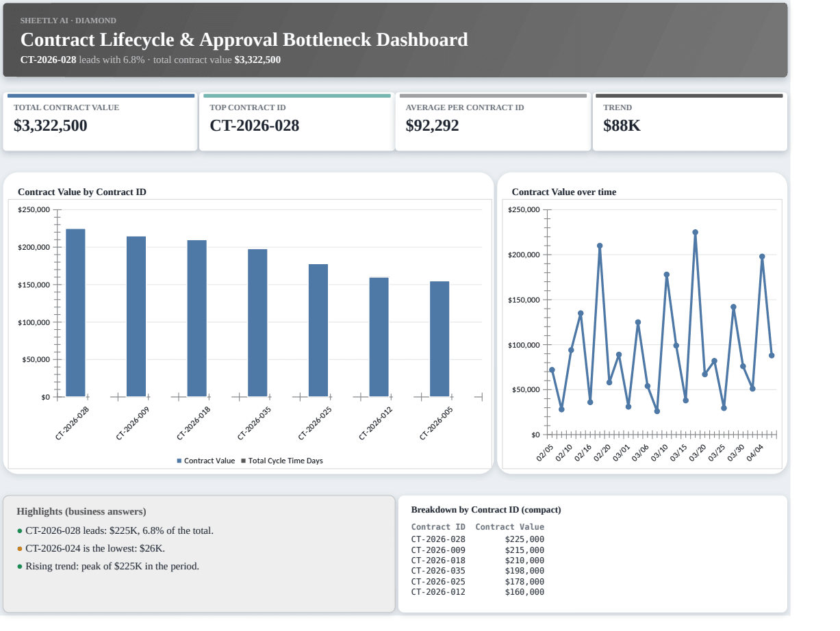Screen dimensions: 840x631
Task: Select the CT-2026-009 bar
Action: tap(136, 316)
